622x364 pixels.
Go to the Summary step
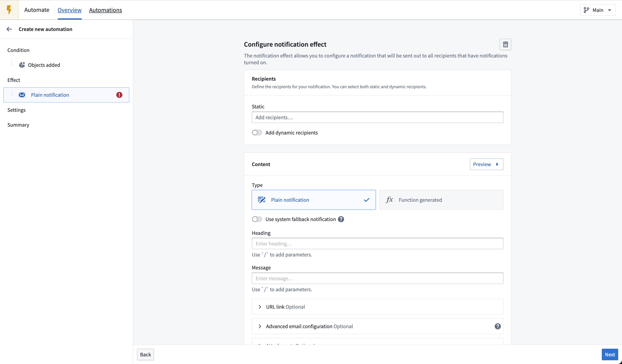pyautogui.click(x=18, y=125)
